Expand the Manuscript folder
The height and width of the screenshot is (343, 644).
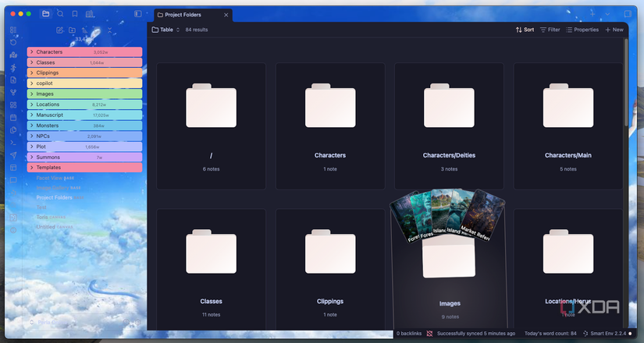84,115
